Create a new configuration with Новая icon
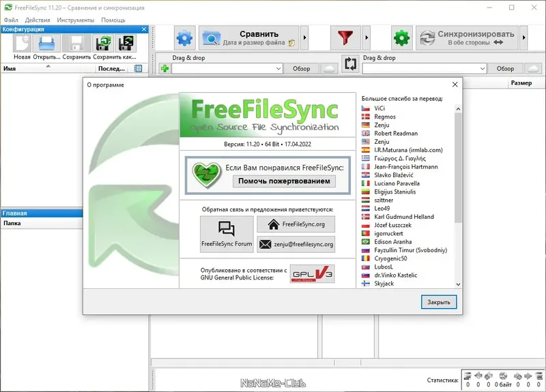Viewport: 546px width, 392px height. coord(22,44)
